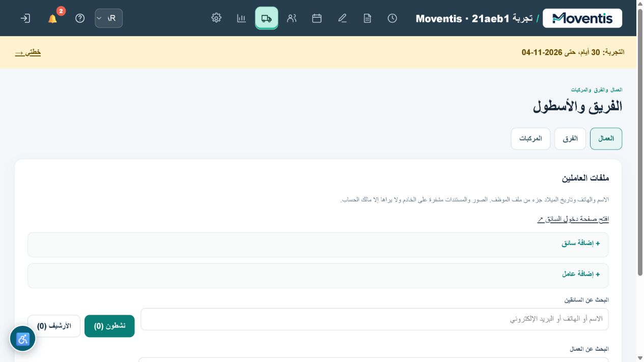Switch to the الفرق tab

pyautogui.click(x=570, y=139)
